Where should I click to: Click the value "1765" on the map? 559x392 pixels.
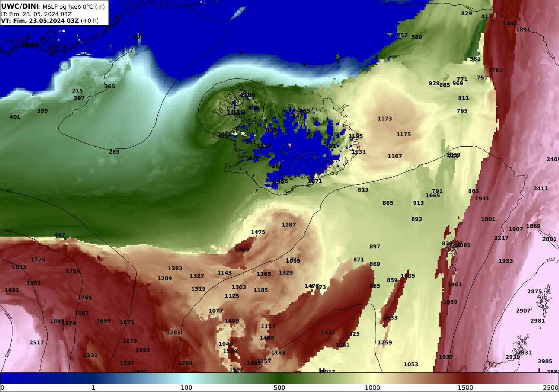[85, 298]
